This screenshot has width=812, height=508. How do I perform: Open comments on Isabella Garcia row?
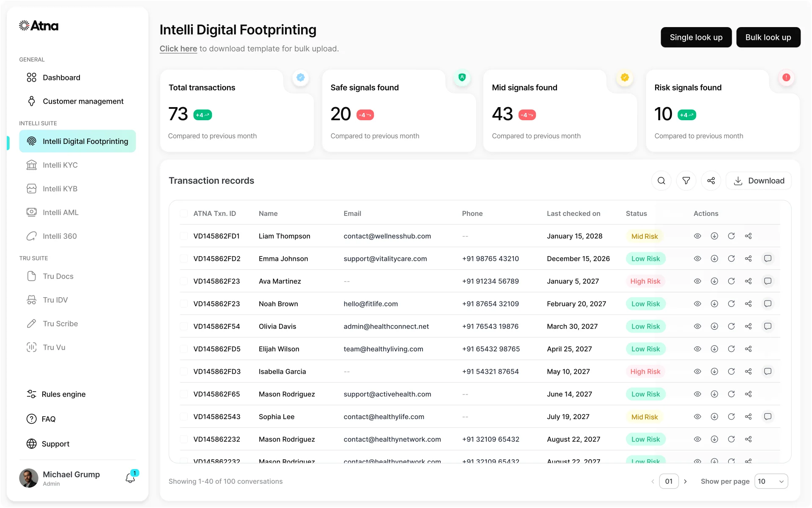tap(768, 371)
